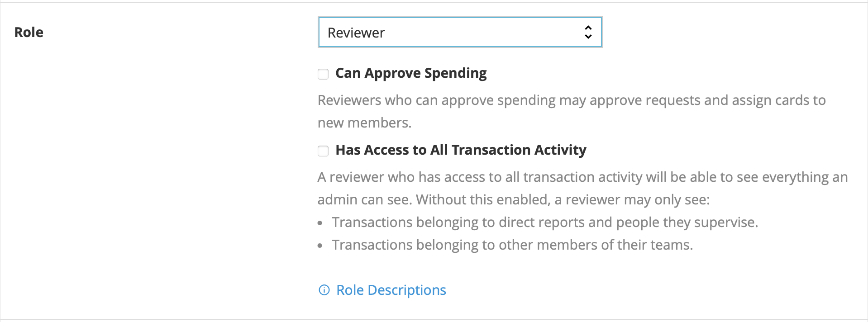Click the Reviewer value to change roles
The image size is (868, 322).
click(357, 32)
